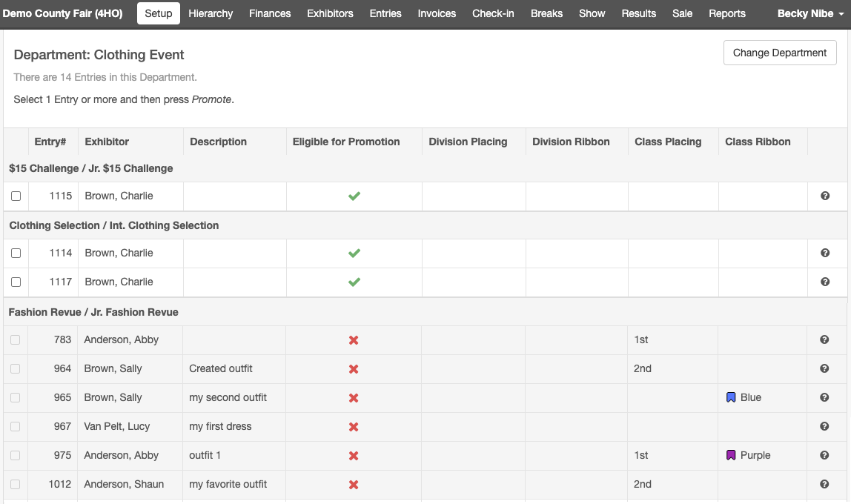This screenshot has height=504, width=851.
Task: Open the Breaks menu
Action: tap(546, 13)
